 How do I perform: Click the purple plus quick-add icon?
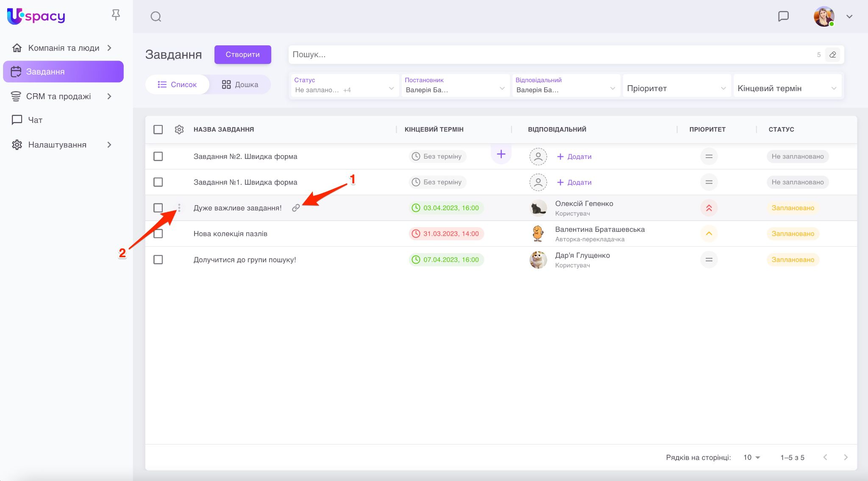501,154
